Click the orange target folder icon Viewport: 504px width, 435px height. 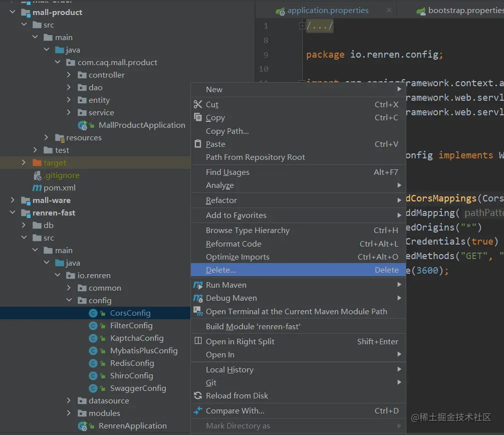point(37,163)
